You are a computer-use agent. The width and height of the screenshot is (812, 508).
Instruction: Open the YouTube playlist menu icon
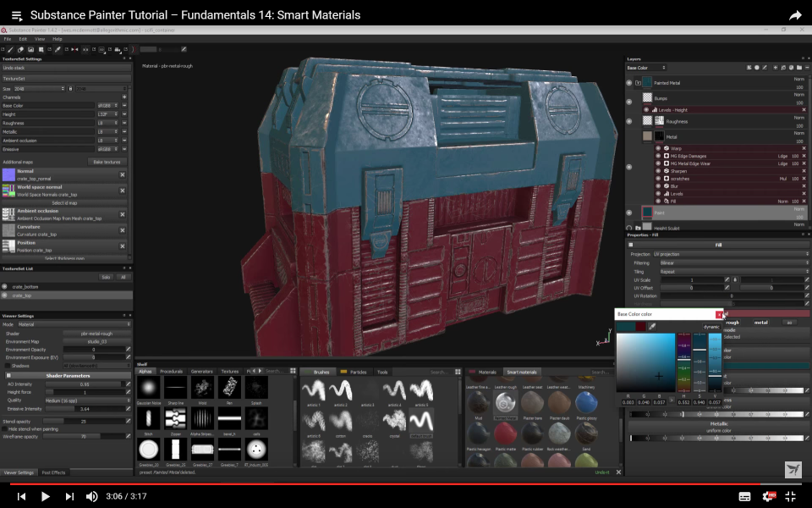click(17, 16)
